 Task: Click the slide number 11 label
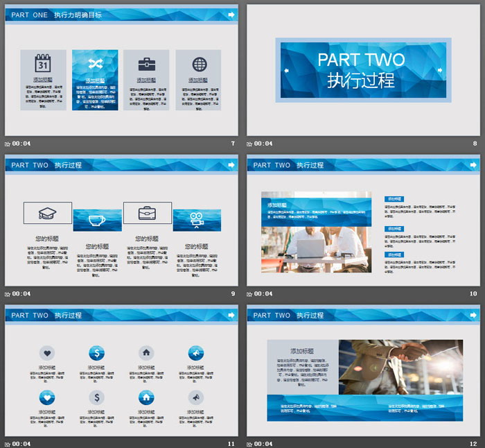232,444
